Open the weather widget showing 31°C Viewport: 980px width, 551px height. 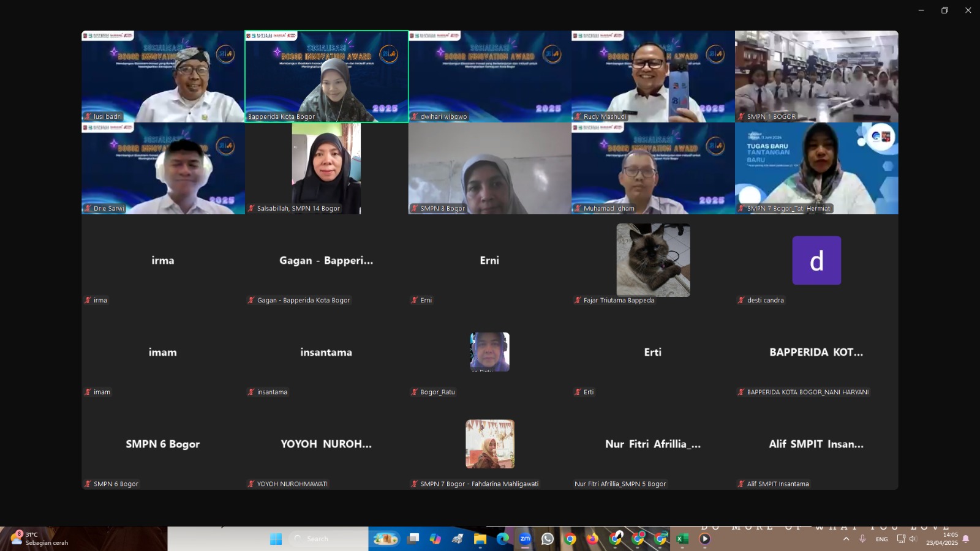point(40,539)
